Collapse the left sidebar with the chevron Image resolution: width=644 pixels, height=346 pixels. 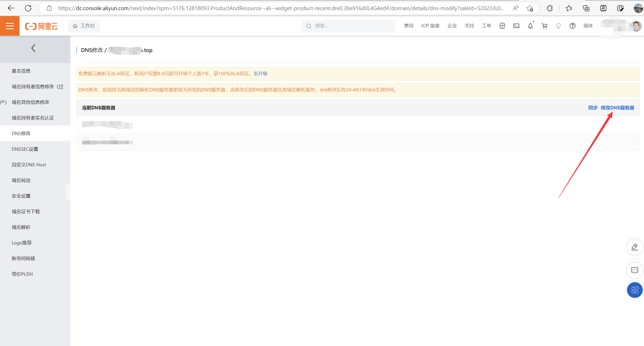(33, 48)
